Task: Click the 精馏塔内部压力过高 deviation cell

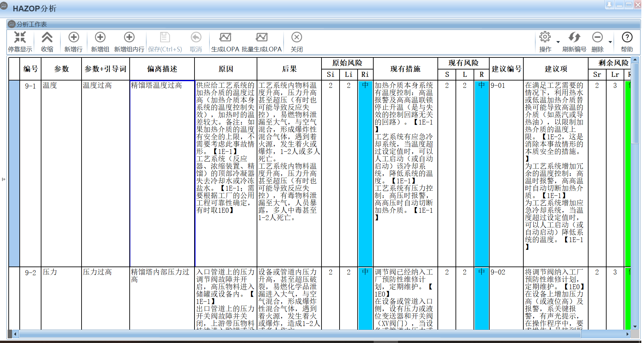Action: click(x=162, y=298)
